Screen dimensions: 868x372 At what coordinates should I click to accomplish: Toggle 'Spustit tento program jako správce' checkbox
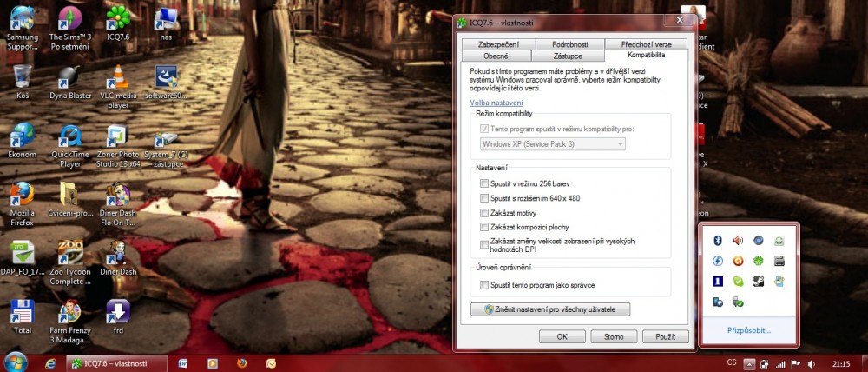coord(484,285)
